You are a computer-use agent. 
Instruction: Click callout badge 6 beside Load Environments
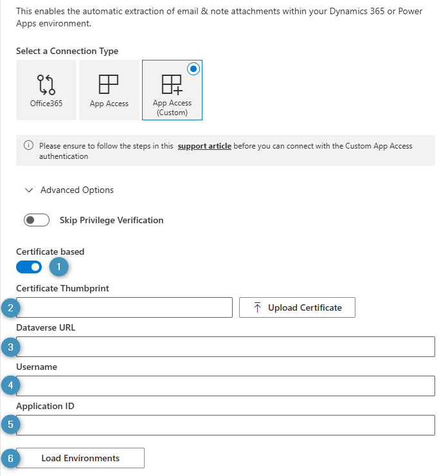[x=10, y=459]
